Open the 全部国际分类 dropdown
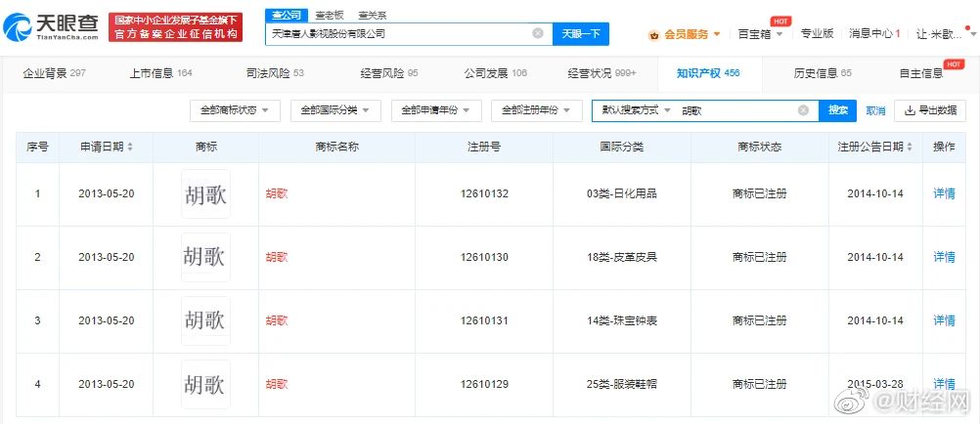This screenshot has height=424, width=980. coord(335,110)
